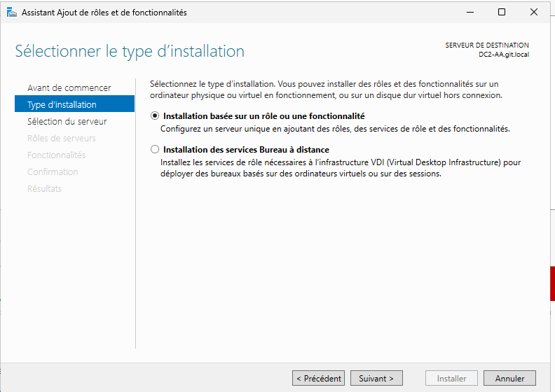
Task: Select role-based or feature-based installation radio
Action: [x=155, y=116]
